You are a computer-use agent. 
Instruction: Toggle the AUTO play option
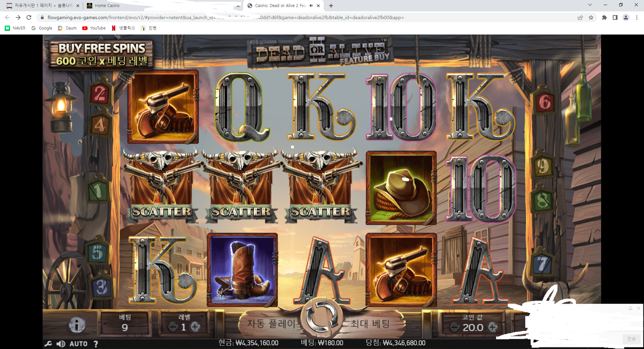[78, 344]
